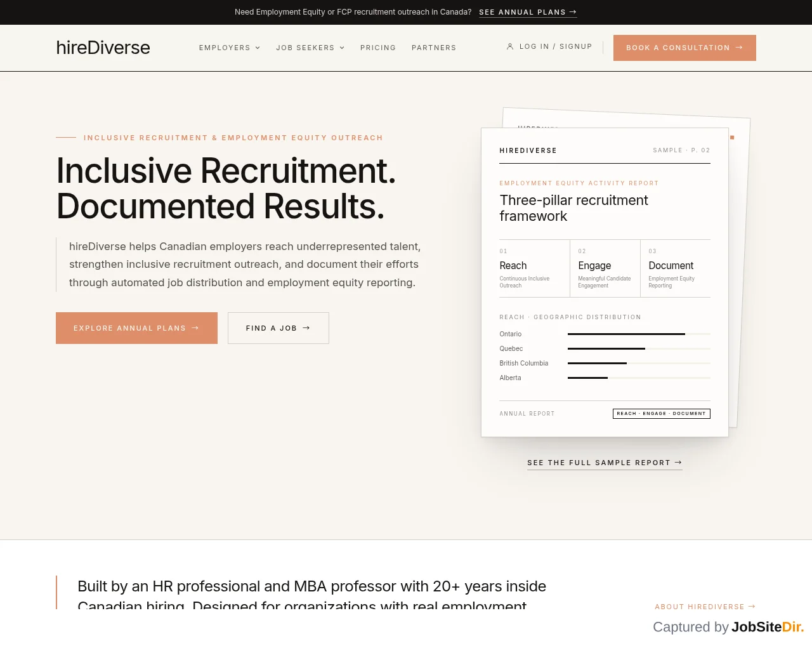This screenshot has width=812, height=646.
Task: Expand the Job Seekers menu chevron
Action: 342,48
